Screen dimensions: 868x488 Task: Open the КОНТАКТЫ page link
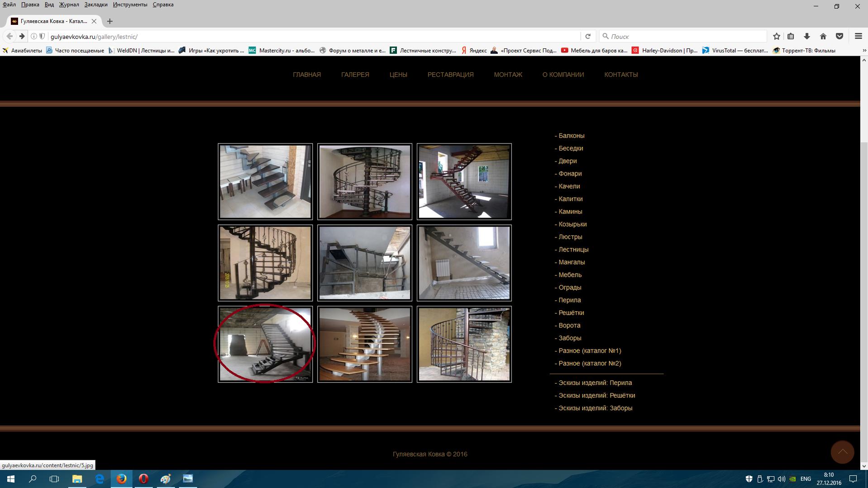[621, 75]
